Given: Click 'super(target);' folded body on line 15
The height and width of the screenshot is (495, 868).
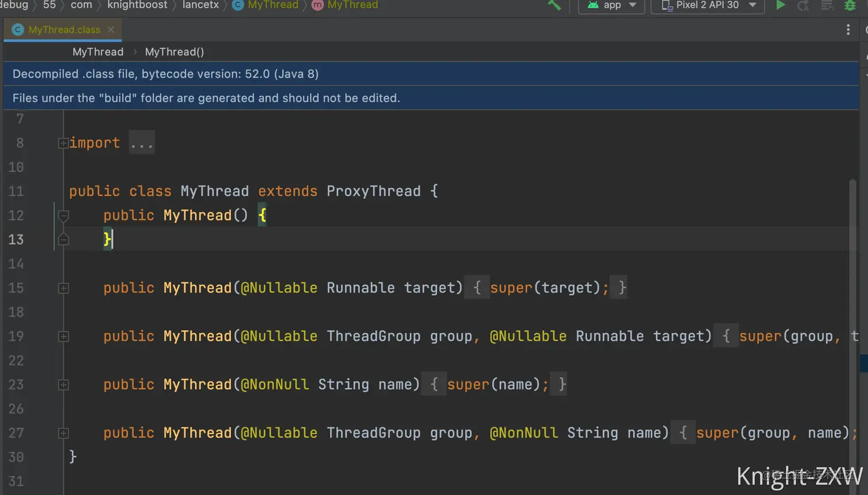Looking at the screenshot, I should (x=549, y=288).
